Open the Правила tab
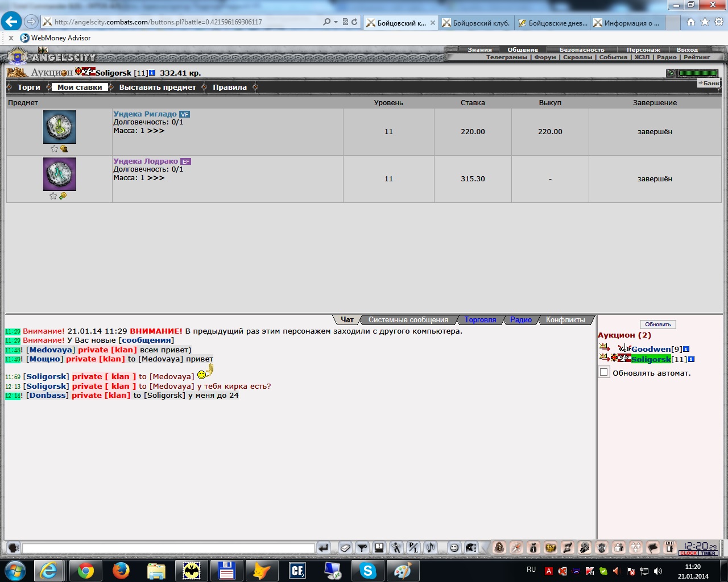 point(230,88)
